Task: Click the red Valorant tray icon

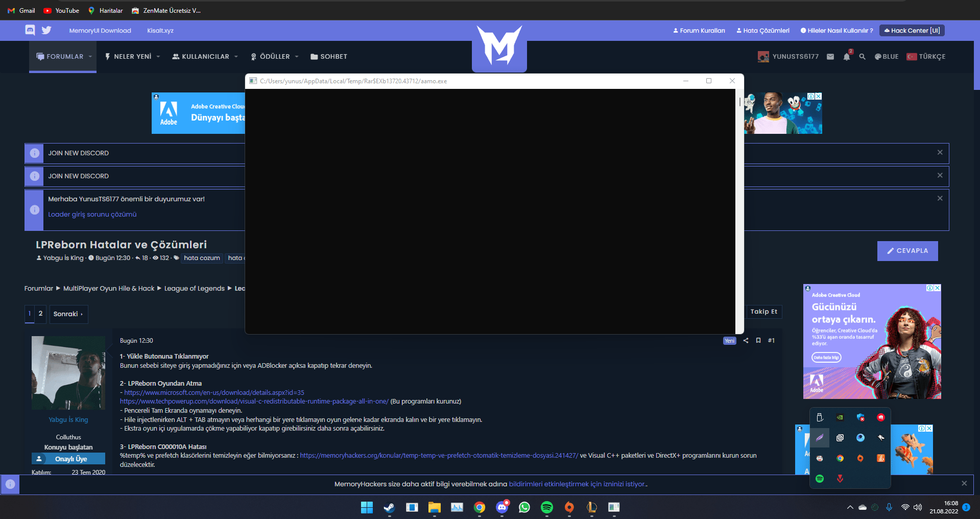Action: pos(840,479)
